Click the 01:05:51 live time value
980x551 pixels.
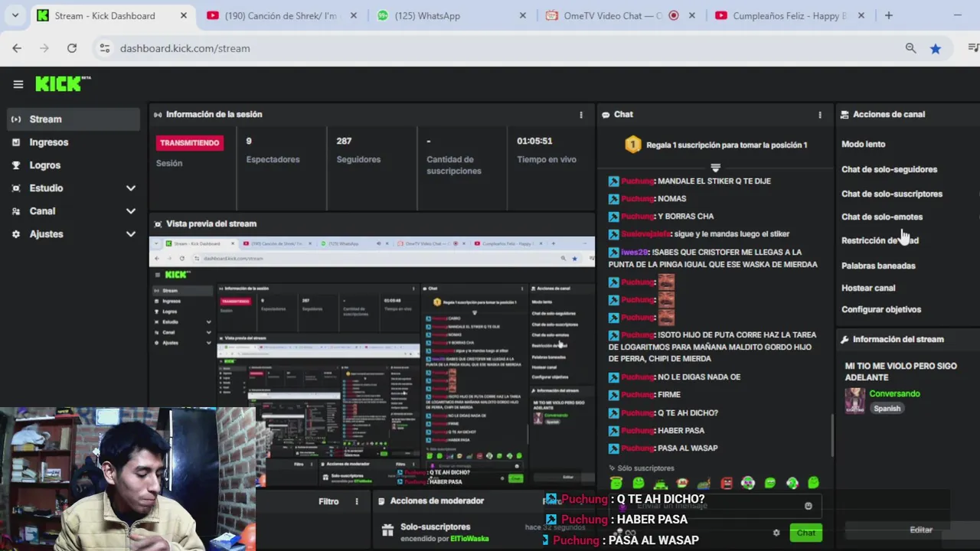coord(534,141)
